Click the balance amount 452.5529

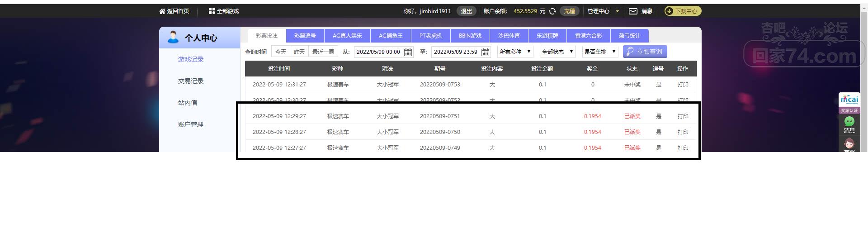coord(525,11)
